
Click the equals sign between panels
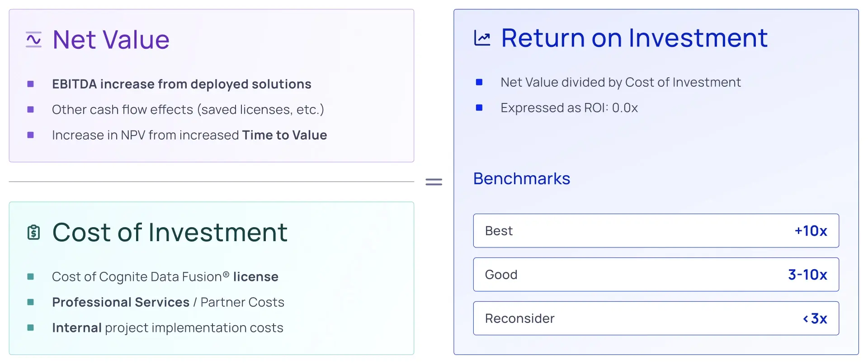click(x=434, y=182)
